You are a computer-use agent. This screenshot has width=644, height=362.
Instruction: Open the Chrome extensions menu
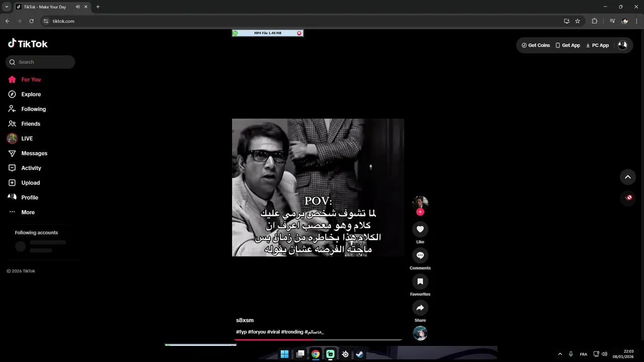click(594, 21)
